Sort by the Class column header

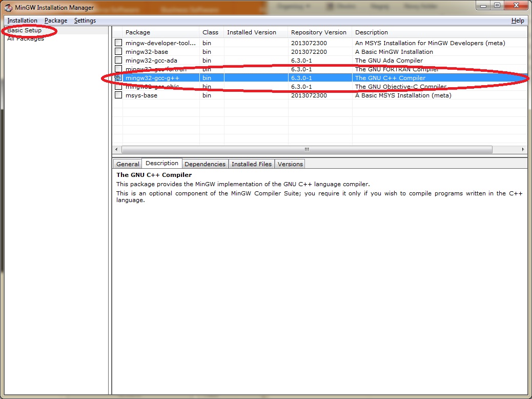click(212, 32)
